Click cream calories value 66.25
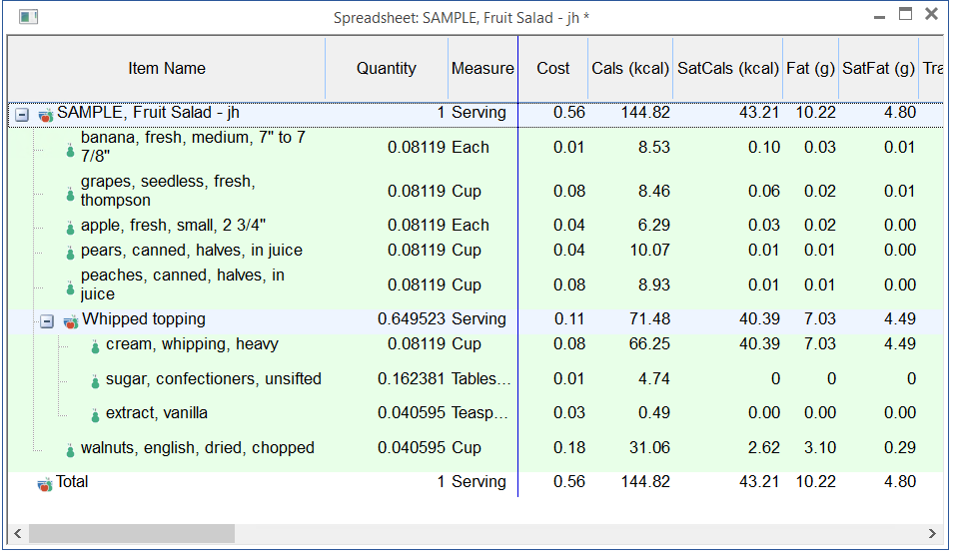The width and height of the screenshot is (959, 560). click(x=649, y=344)
